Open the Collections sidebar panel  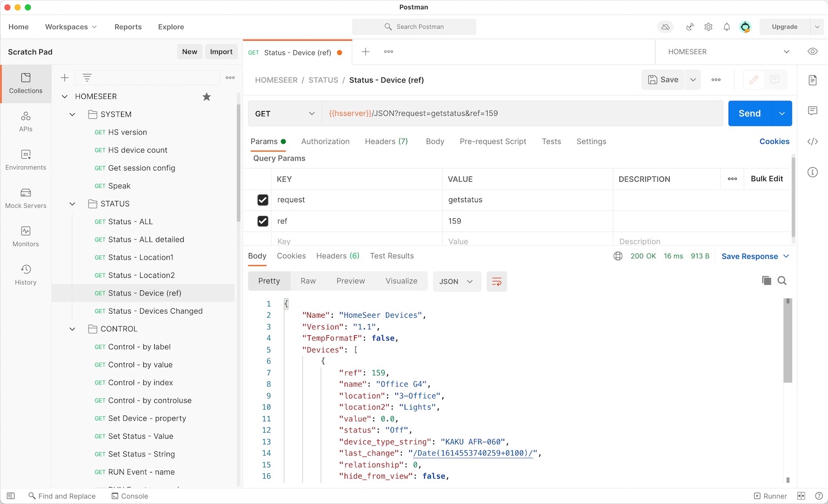click(26, 84)
